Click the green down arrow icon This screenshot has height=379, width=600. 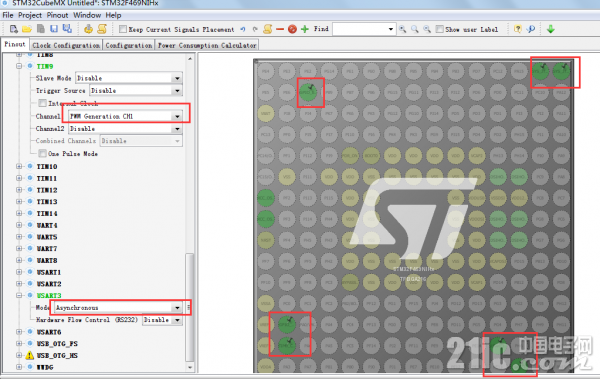tap(551, 29)
